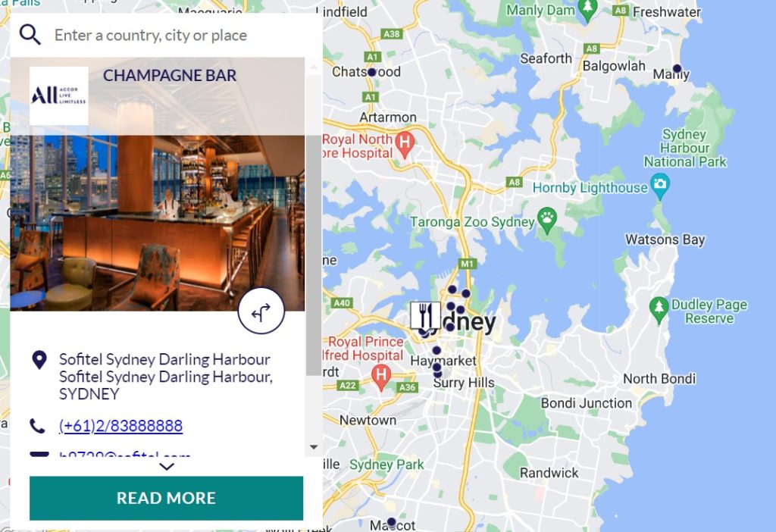Click the Manly Dam park marker
This screenshot has height=532, width=776.
[587, 10]
